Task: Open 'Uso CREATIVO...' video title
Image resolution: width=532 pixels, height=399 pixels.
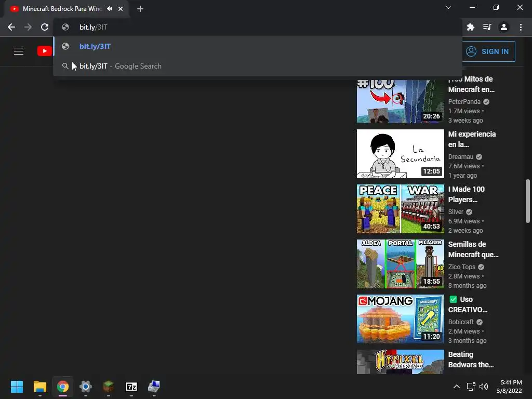Action: pos(468,304)
